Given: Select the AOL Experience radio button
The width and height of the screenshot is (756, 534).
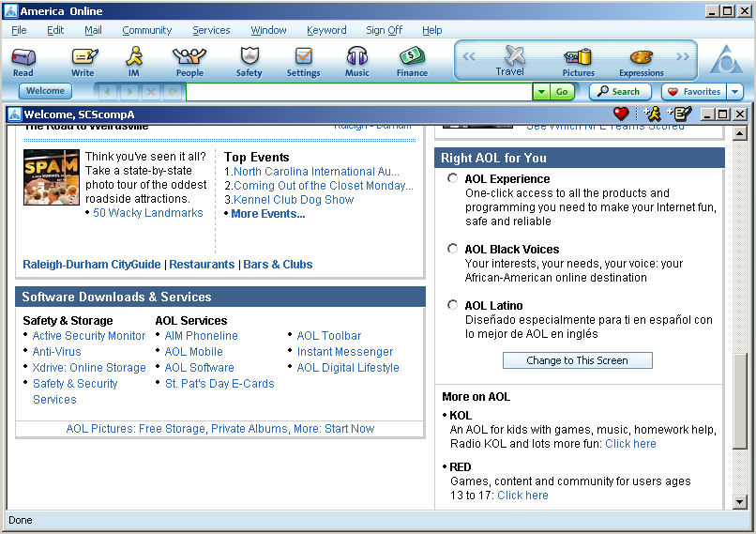Looking at the screenshot, I should click(453, 178).
